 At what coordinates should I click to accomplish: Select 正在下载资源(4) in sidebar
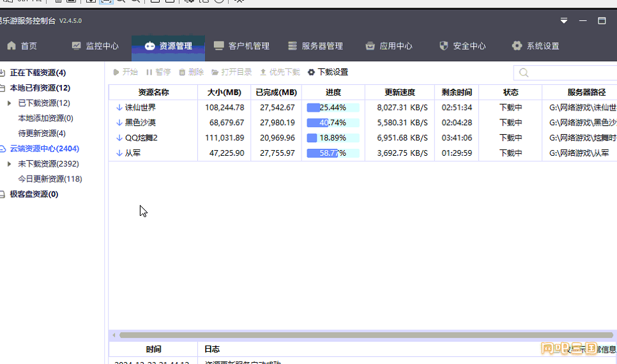pyautogui.click(x=38, y=73)
